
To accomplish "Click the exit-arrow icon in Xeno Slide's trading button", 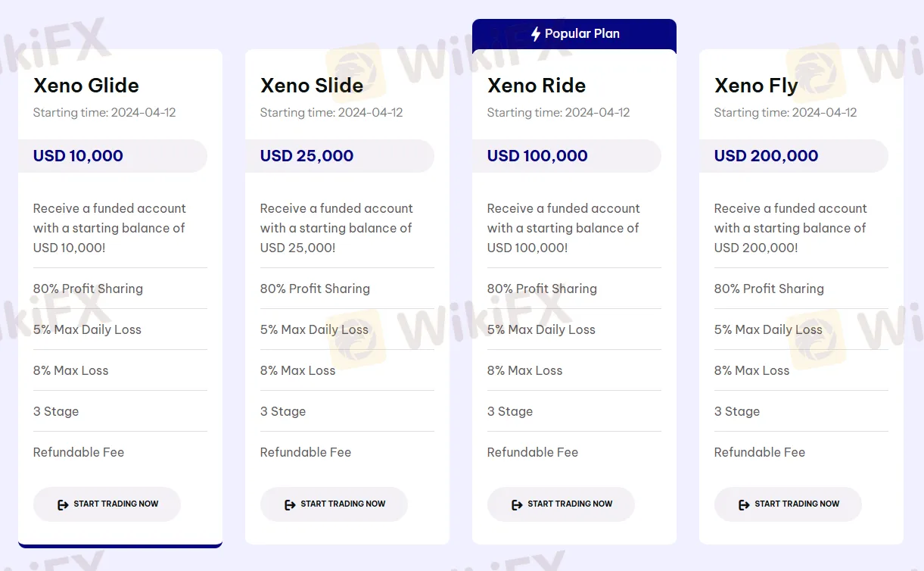I will point(290,504).
